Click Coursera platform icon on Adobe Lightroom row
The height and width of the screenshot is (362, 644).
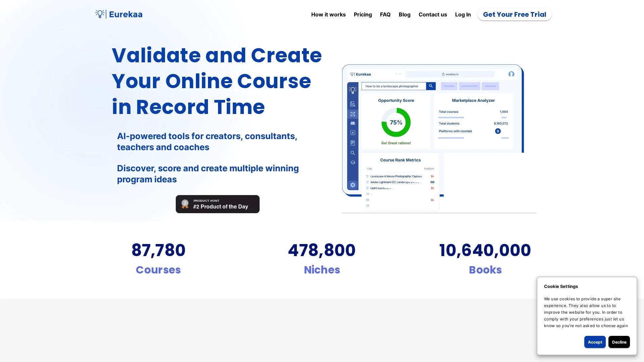point(432,182)
